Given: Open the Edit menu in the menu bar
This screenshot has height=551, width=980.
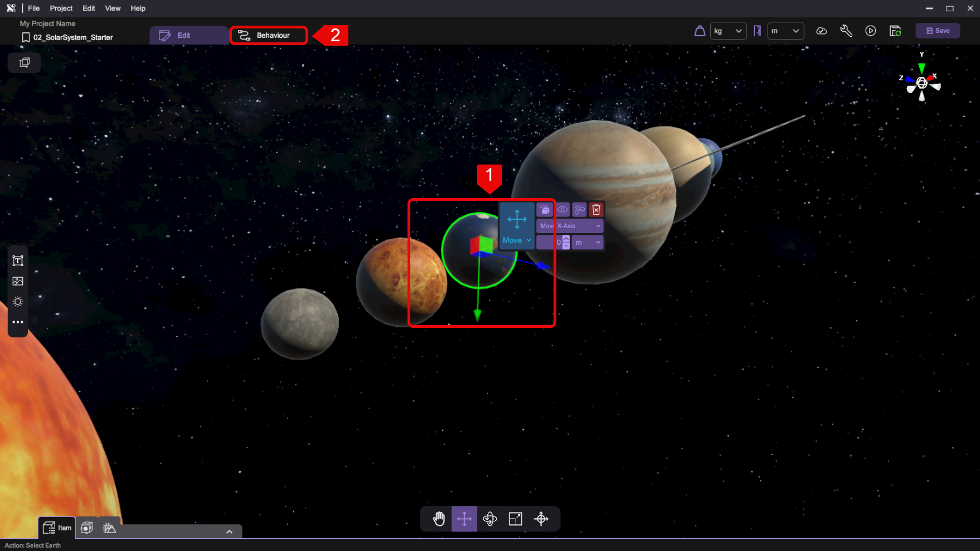Looking at the screenshot, I should tap(89, 8).
